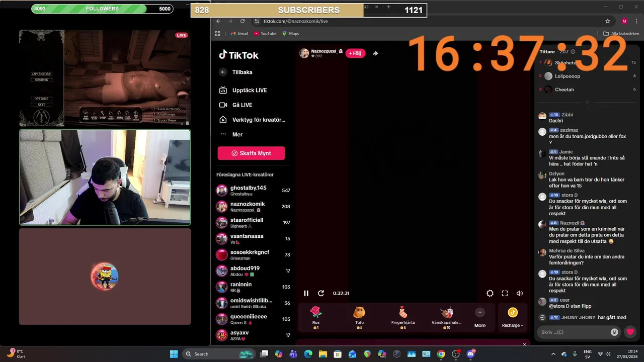Image resolution: width=644 pixels, height=362 pixels.
Task: Click the chat input field Skriv
Action: click(x=573, y=332)
